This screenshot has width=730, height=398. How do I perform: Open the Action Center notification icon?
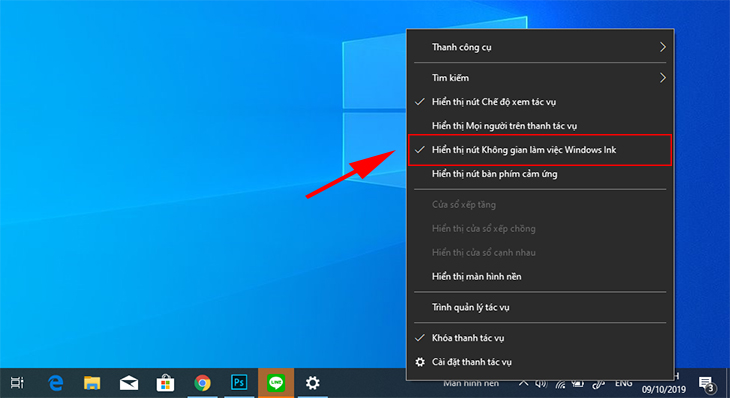[x=707, y=384]
